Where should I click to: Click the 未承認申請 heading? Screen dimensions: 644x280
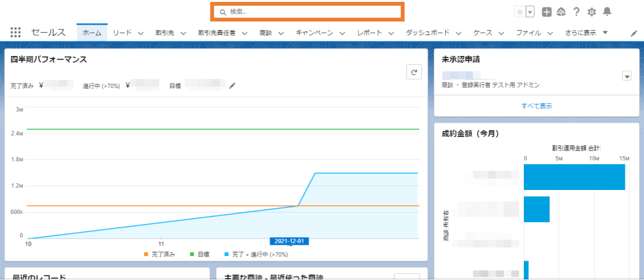(x=461, y=59)
